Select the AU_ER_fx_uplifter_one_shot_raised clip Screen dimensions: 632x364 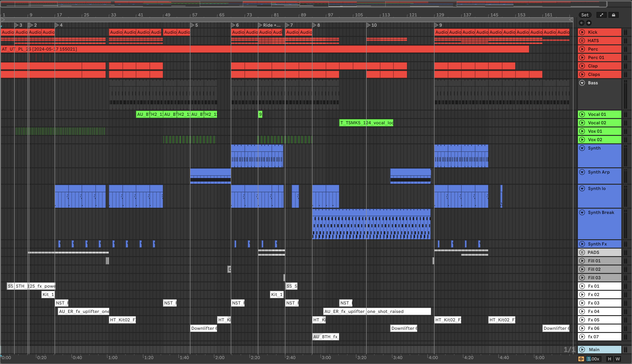coord(377,311)
